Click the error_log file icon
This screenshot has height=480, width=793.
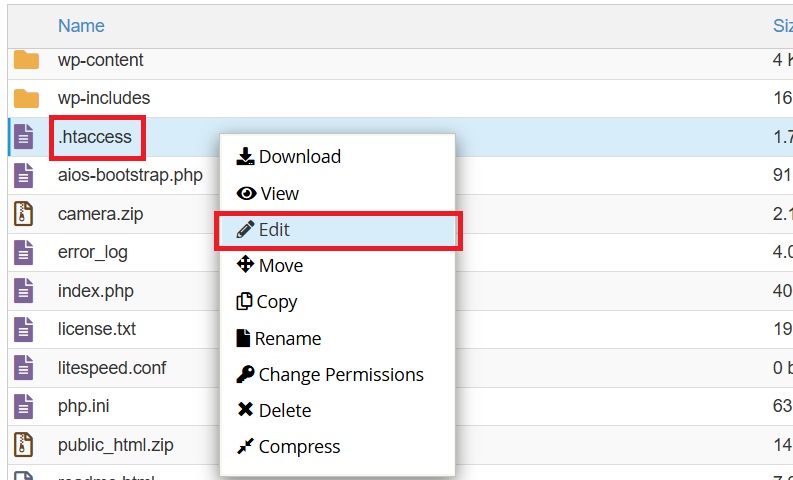[23, 252]
